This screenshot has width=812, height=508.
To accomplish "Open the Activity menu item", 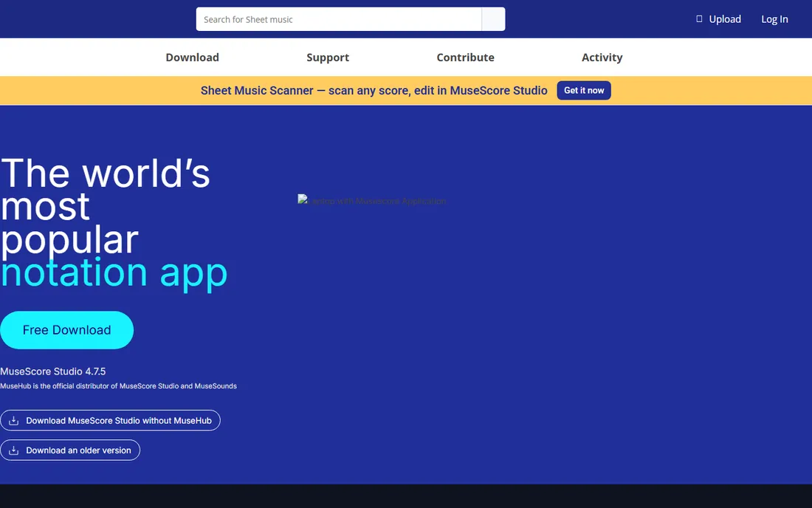I will coord(602,58).
